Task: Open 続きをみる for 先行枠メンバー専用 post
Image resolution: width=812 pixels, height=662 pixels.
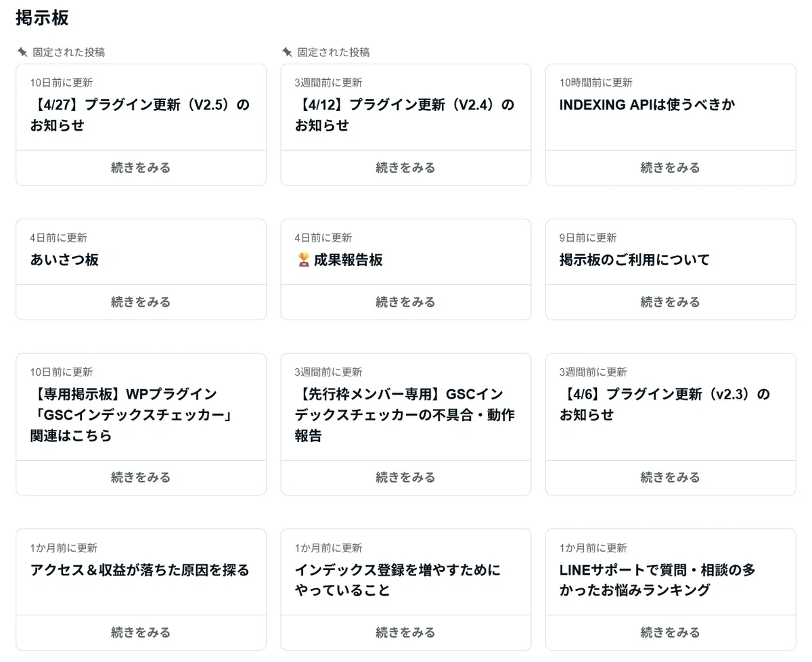Action: (406, 478)
